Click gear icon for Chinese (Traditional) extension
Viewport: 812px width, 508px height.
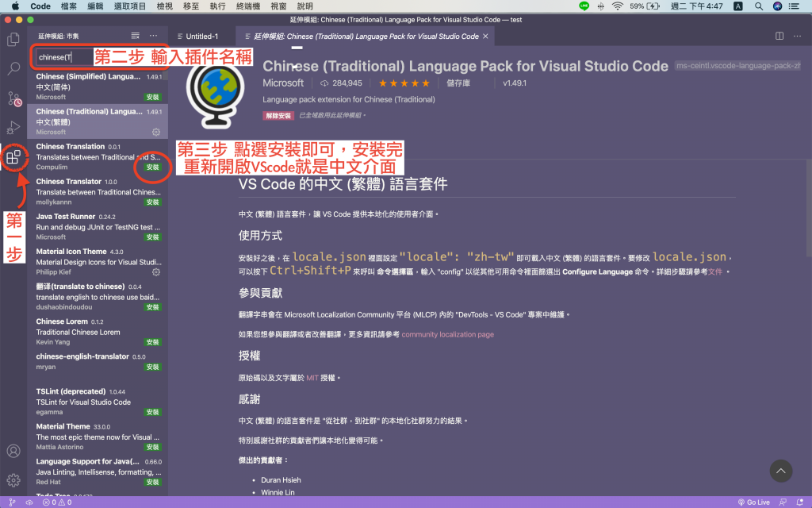(156, 133)
